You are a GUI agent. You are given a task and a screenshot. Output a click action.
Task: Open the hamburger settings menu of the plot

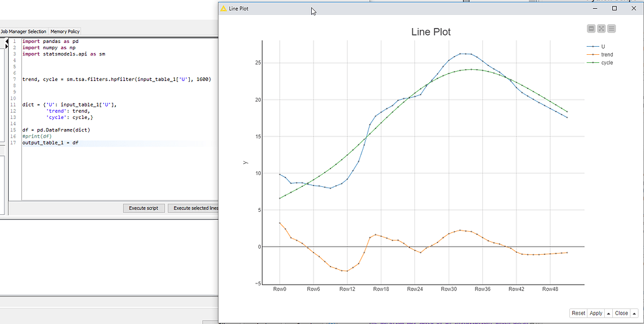pyautogui.click(x=612, y=29)
